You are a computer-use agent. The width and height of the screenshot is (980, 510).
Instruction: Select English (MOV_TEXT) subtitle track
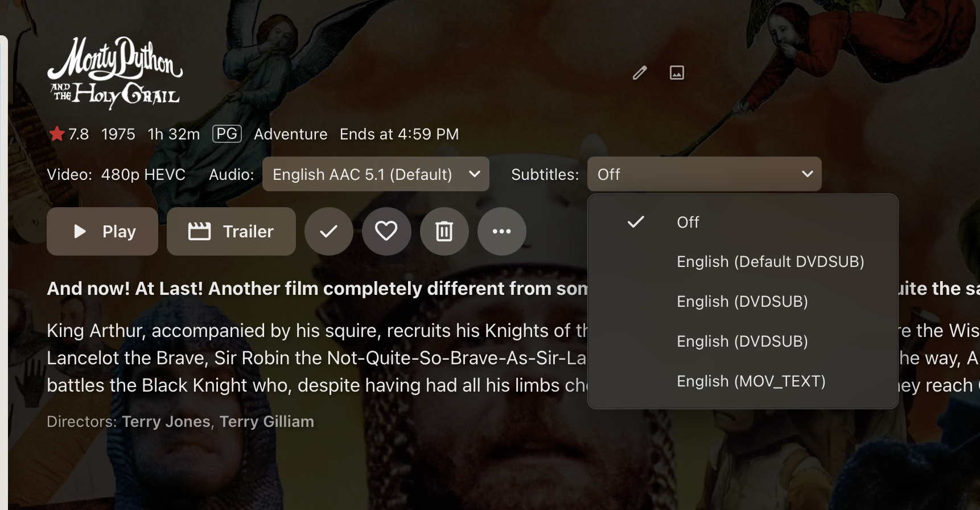751,381
